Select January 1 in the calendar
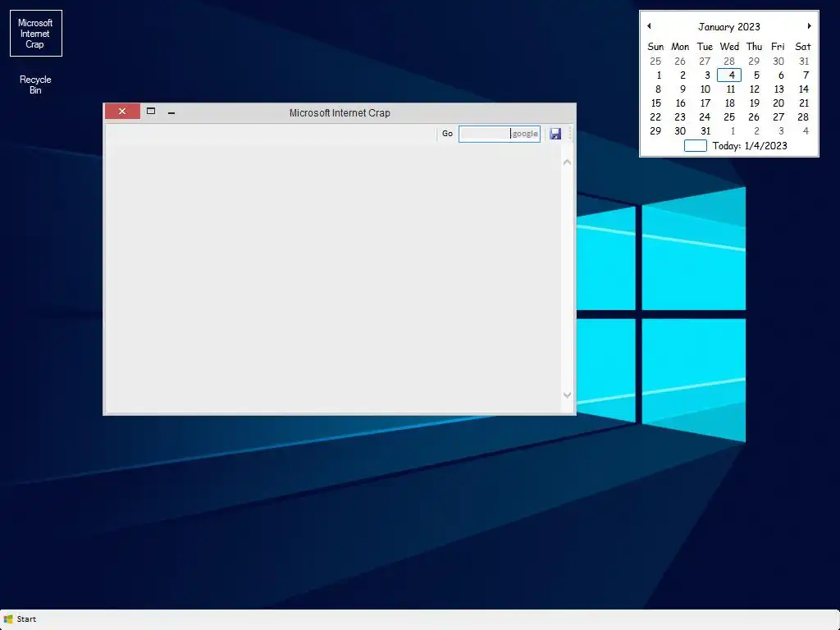840x630 pixels. (659, 75)
